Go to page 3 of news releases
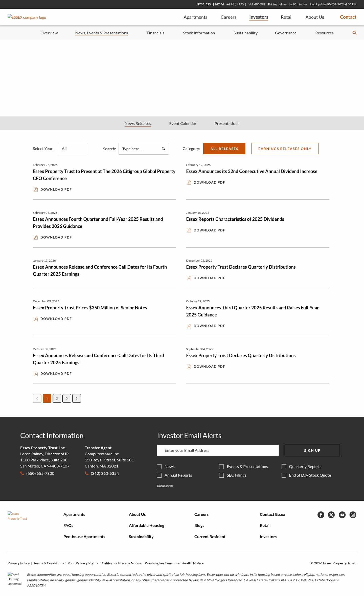This screenshot has height=596, width=364. [x=67, y=398]
